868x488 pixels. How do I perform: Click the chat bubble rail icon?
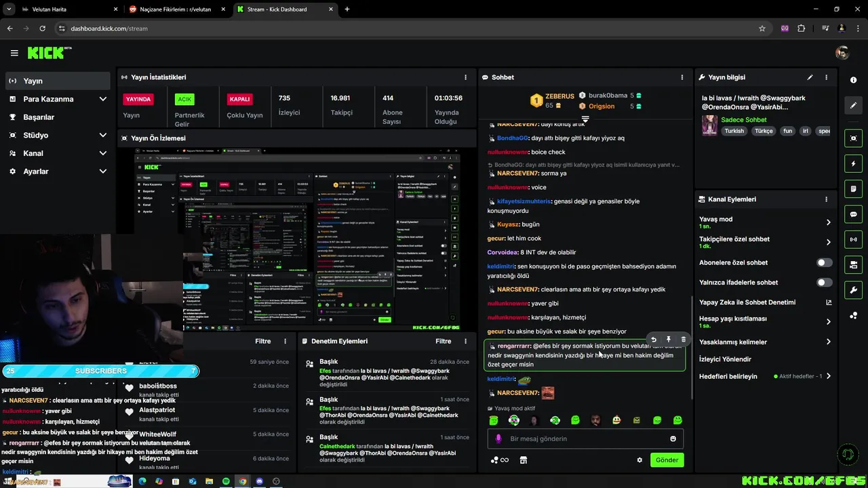(x=853, y=214)
